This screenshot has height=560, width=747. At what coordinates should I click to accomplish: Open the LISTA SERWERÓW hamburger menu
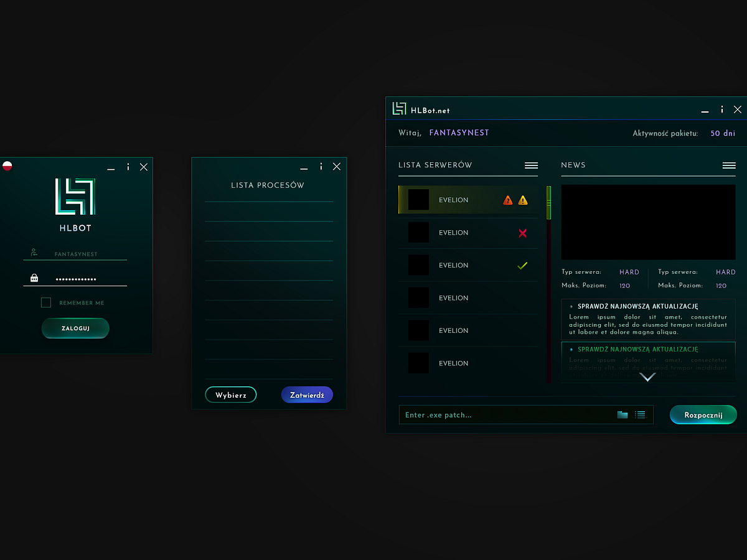coord(531,165)
